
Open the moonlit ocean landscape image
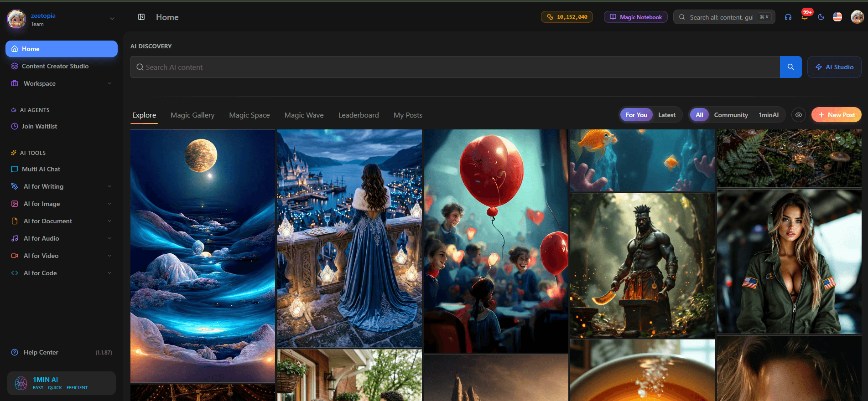click(203, 256)
